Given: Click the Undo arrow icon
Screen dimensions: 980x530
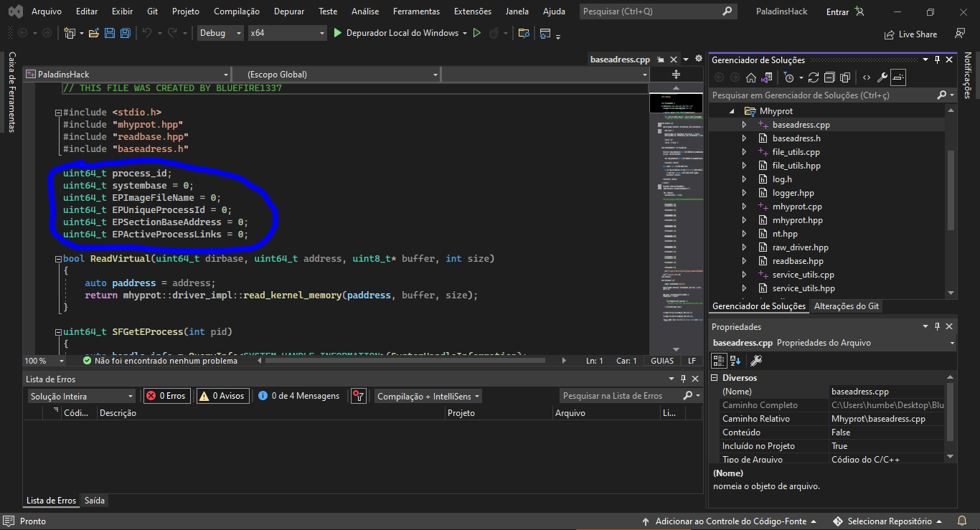Looking at the screenshot, I should point(147,33).
